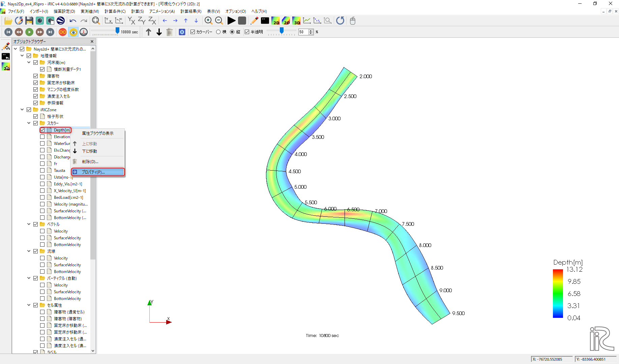Image resolution: width=619 pixels, height=364 pixels.
Task: Click the snapshot camera icon
Action: point(40,21)
